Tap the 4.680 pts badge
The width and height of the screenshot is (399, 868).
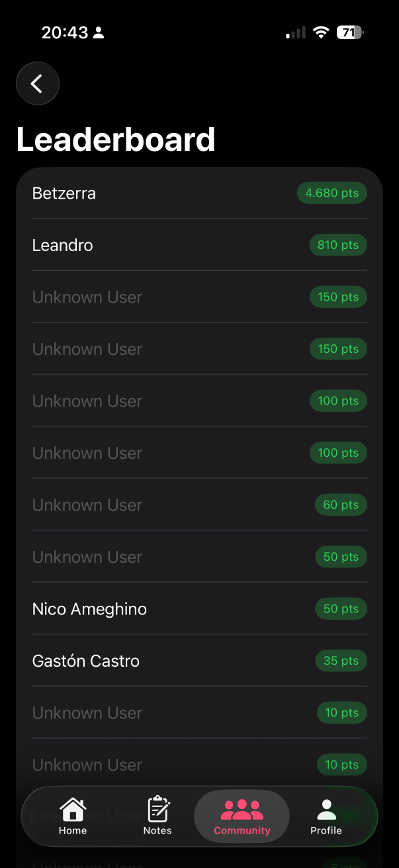[x=332, y=193]
